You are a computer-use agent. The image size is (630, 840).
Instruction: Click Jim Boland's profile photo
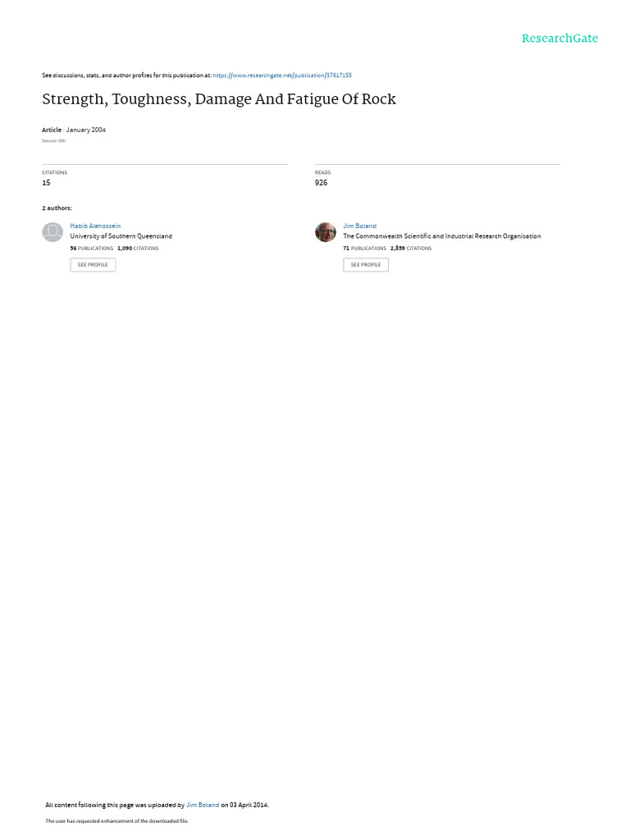pos(326,232)
